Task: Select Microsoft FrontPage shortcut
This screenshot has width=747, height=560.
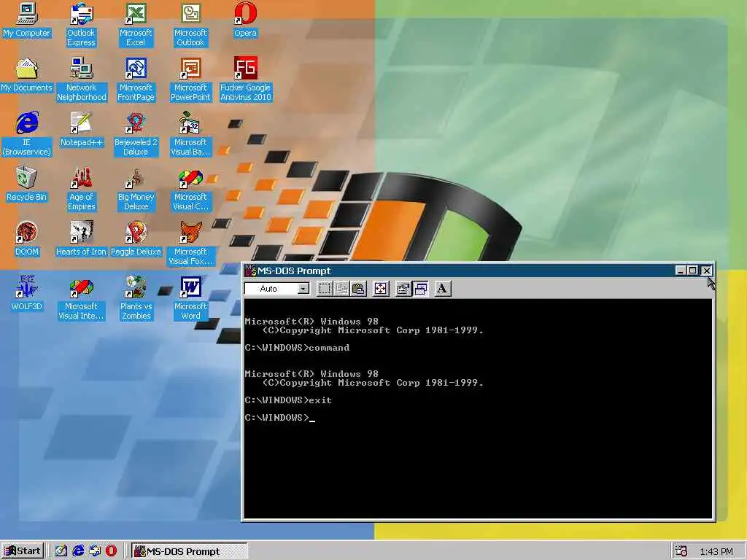Action: coord(136,79)
